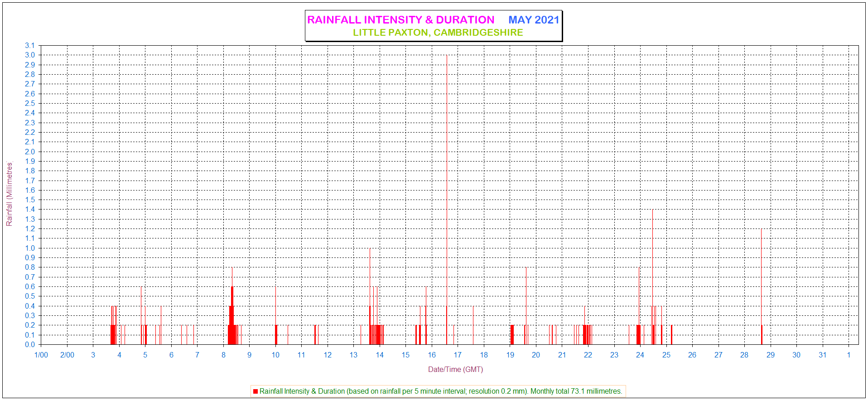Click the 'Date/Time (GMT)' axis label
Image resolution: width=868 pixels, height=400 pixels.
coord(456,370)
